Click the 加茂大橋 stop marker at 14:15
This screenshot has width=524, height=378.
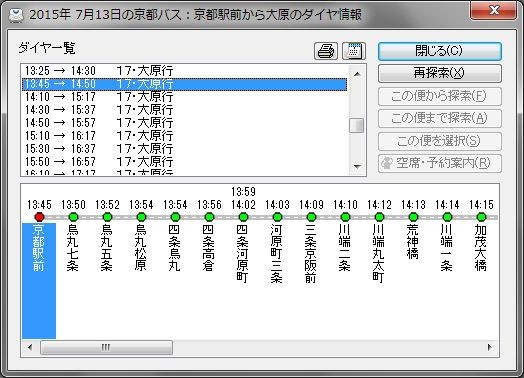[482, 217]
